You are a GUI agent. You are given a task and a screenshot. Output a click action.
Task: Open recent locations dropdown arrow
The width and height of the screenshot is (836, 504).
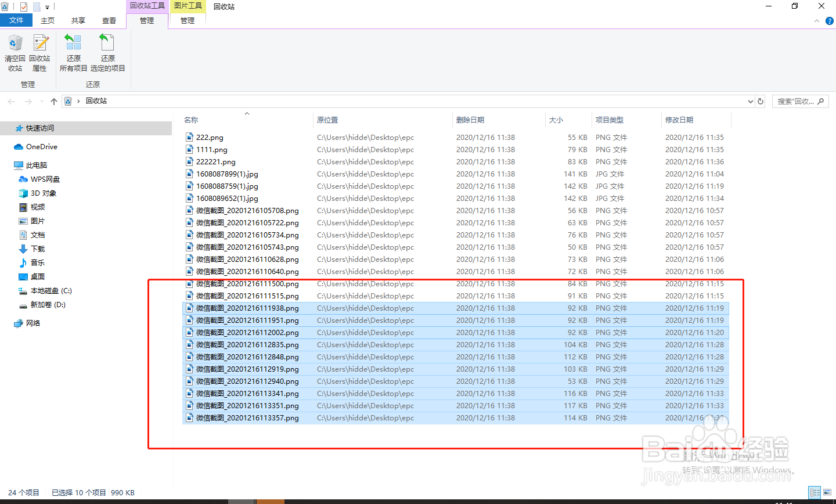tap(42, 102)
